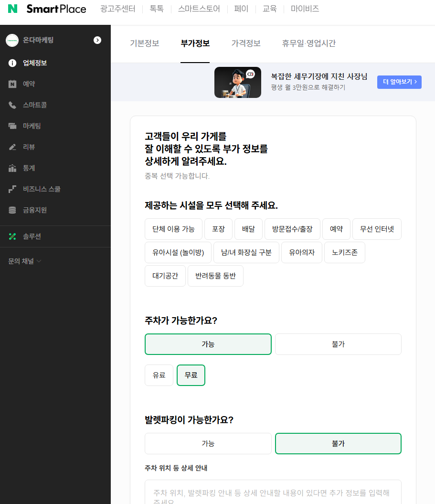The image size is (435, 504).
Task: Open the 스마트콜 section
Action: 36,105
